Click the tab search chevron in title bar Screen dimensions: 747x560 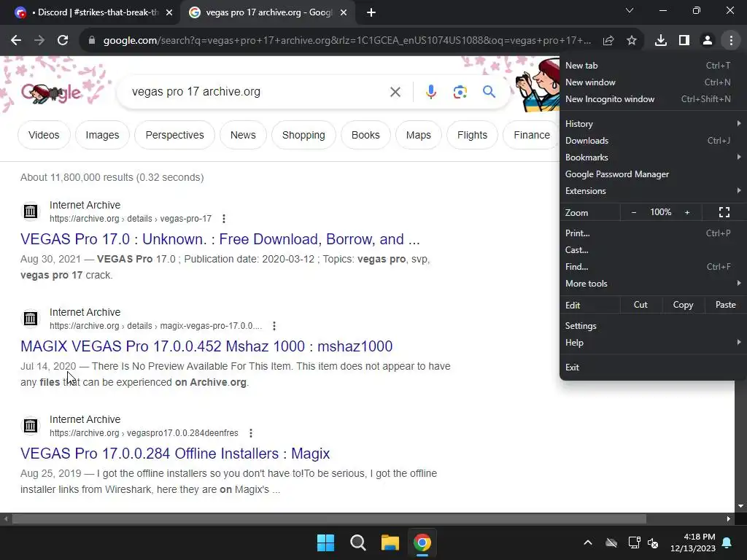[630, 10]
